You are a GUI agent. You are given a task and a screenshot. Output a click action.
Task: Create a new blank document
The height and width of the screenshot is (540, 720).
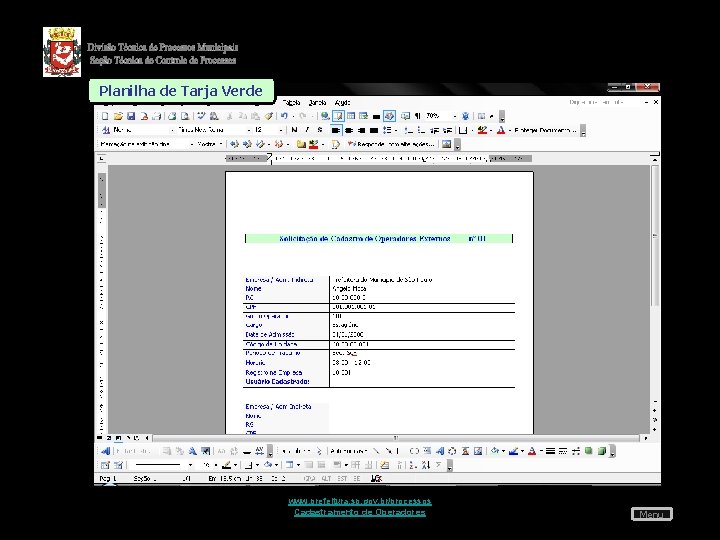(105, 116)
